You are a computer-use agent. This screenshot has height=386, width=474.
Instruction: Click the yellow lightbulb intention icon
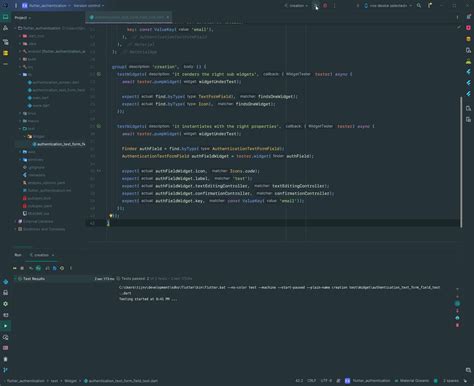click(111, 216)
